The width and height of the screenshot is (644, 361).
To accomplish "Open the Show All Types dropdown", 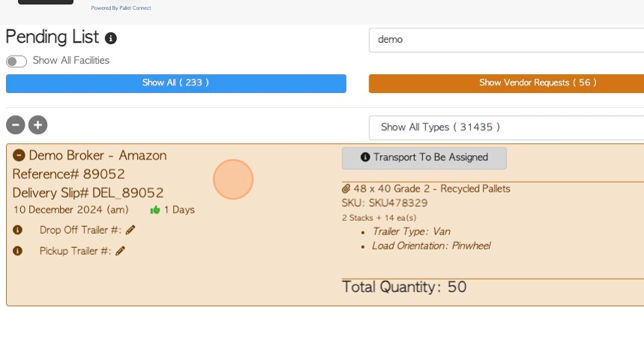I will [506, 127].
